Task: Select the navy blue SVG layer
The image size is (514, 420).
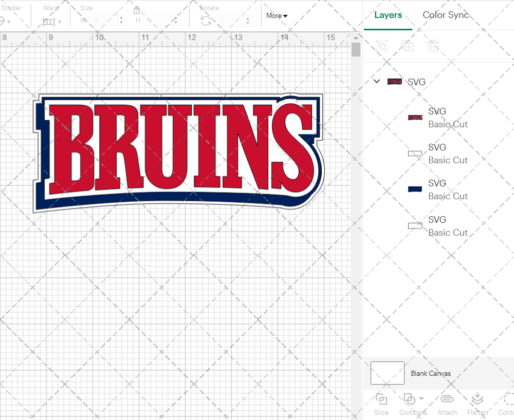Action: [438, 189]
